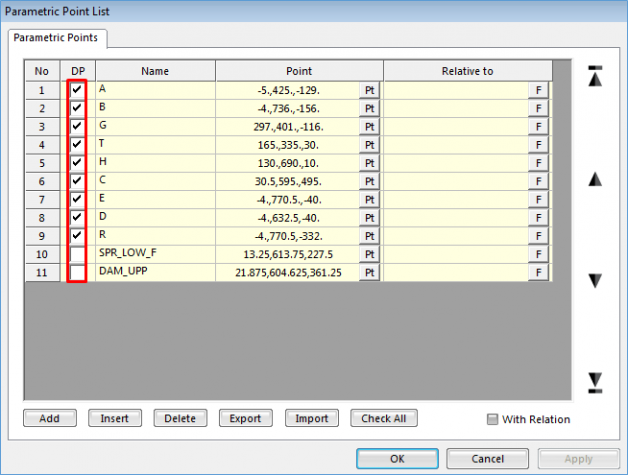
Task: Edit the name field DAM_UPP
Action: pyautogui.click(x=156, y=272)
